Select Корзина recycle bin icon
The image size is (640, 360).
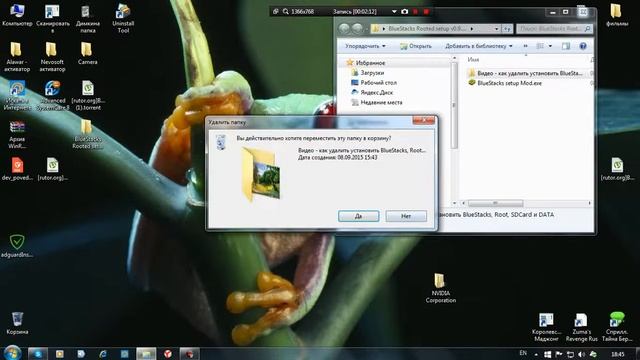tap(17, 323)
